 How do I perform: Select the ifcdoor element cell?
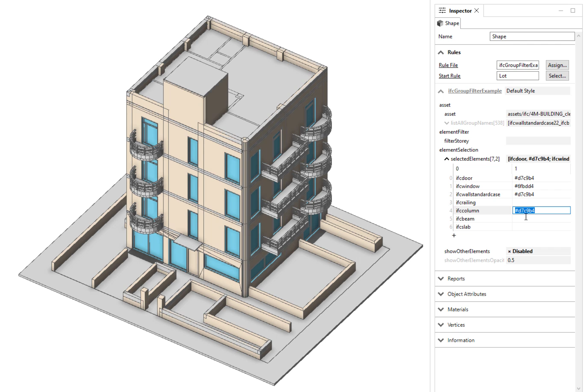[x=482, y=178]
